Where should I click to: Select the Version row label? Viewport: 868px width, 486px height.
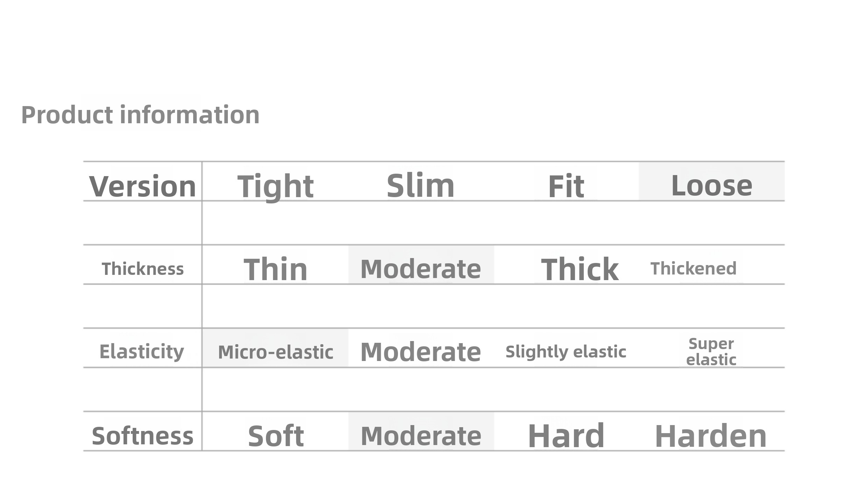pyautogui.click(x=142, y=186)
